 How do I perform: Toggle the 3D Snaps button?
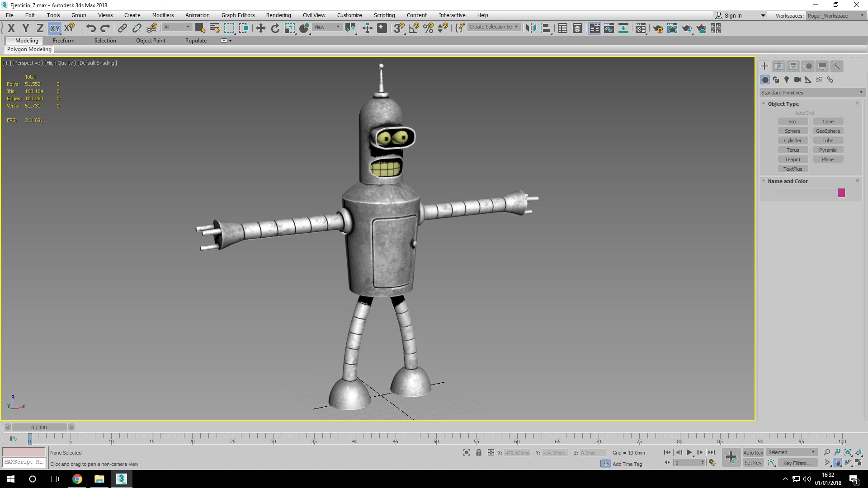[399, 28]
